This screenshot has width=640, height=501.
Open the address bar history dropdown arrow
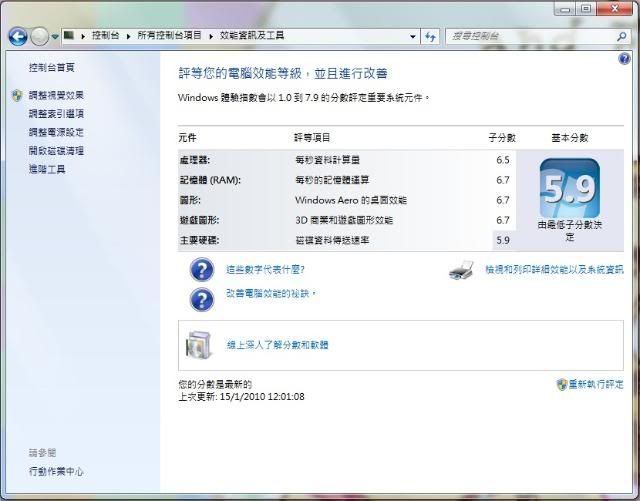pyautogui.click(x=412, y=36)
